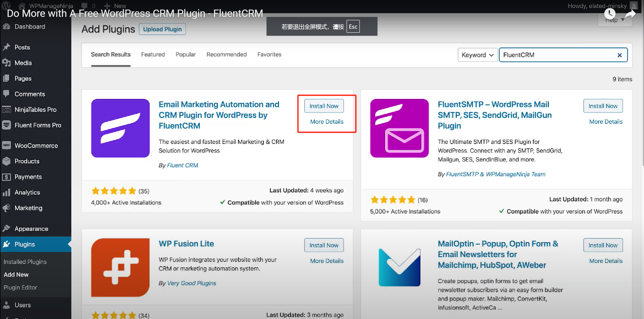Click Upload Plugin

click(162, 29)
